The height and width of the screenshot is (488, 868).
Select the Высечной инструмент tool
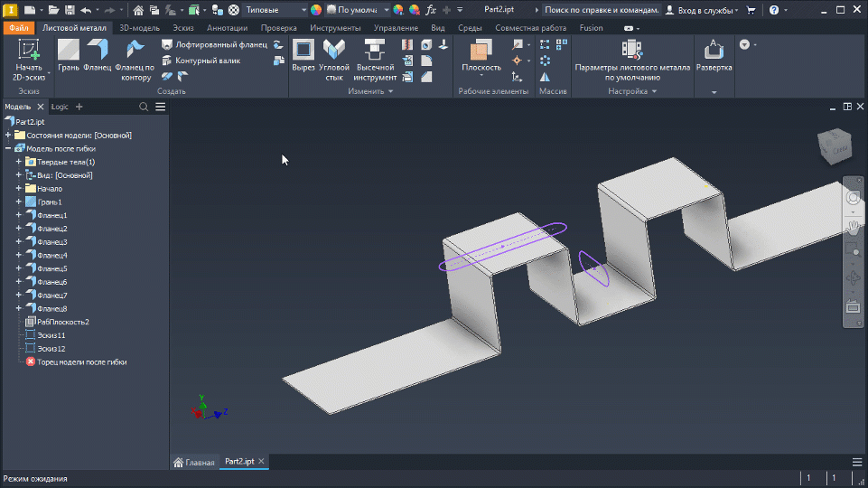(375, 60)
